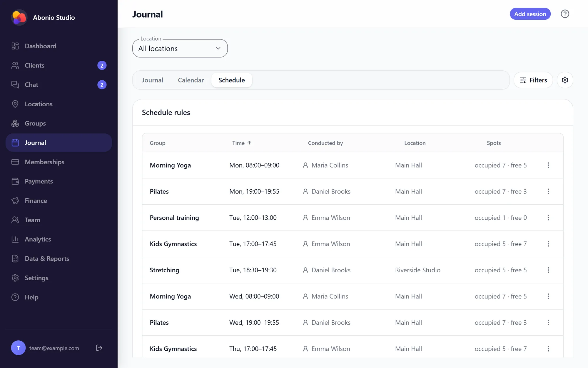Open row menu for Morning Yoga Mon 08:00
The width and height of the screenshot is (588, 368).
click(548, 165)
